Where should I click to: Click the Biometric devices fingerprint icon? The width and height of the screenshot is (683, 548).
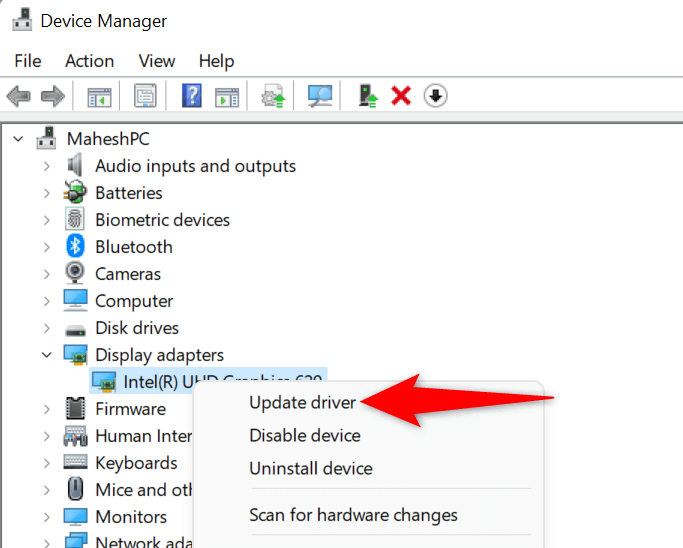(x=75, y=219)
